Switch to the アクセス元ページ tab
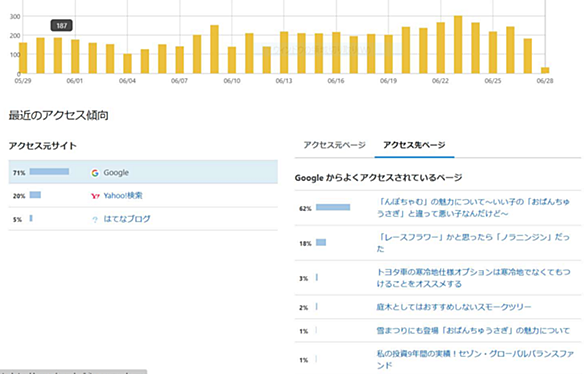 (334, 145)
